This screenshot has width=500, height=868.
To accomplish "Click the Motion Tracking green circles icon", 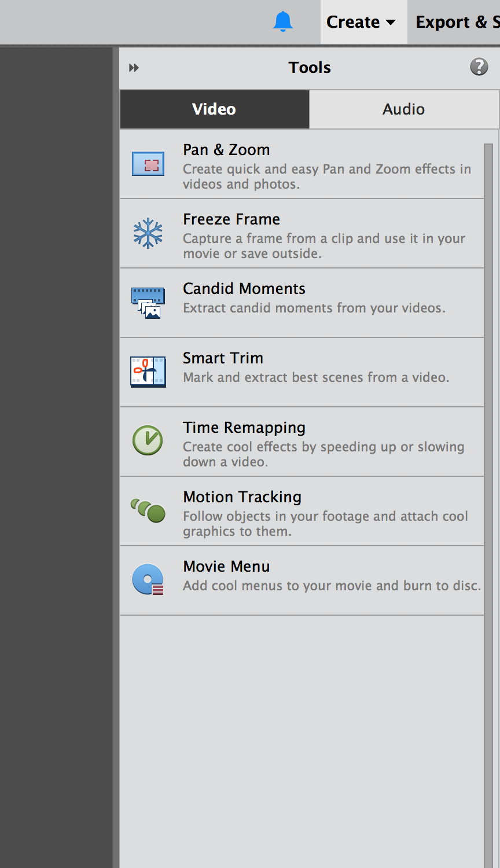I will pos(148,510).
